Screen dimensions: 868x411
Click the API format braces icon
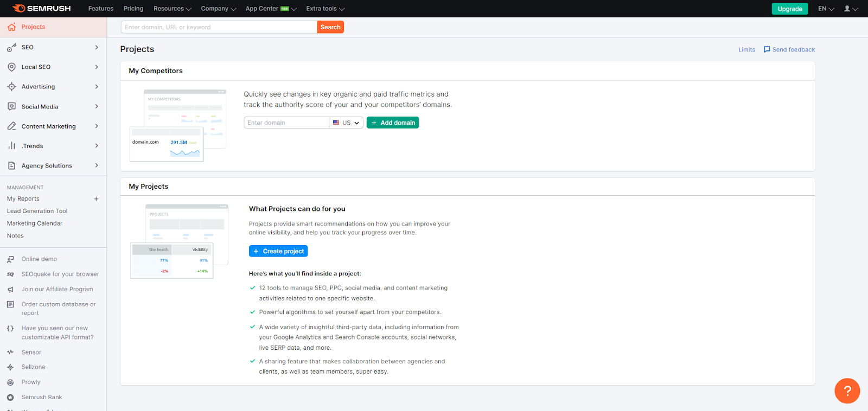pyautogui.click(x=10, y=329)
